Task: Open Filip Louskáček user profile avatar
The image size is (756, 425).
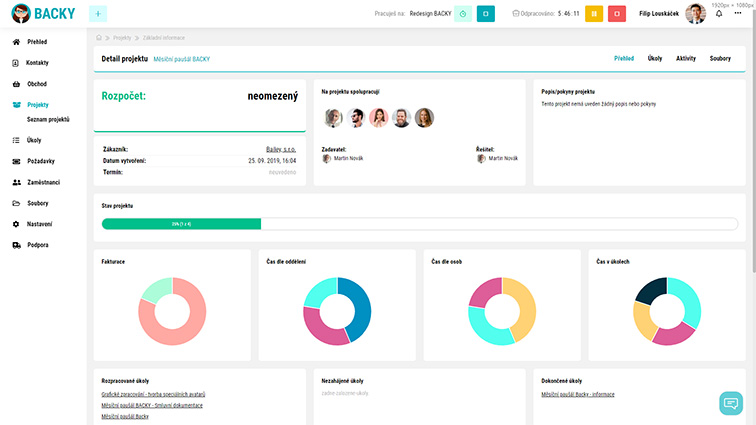Action: tap(695, 14)
